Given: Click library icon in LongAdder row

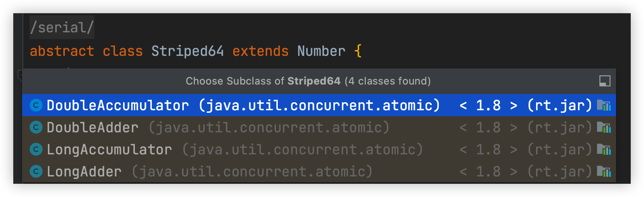Looking at the screenshot, I should coord(604,172).
